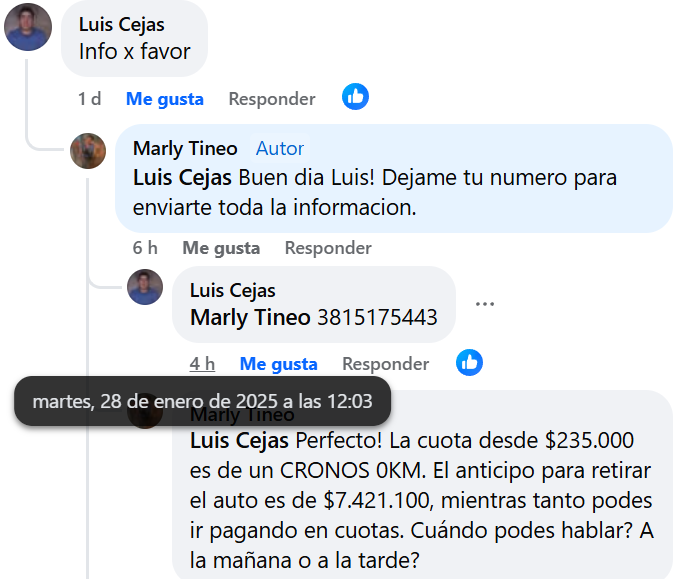Click Responder under the 'Info x favor' comment
This screenshot has height=579, width=681.
click(x=272, y=99)
